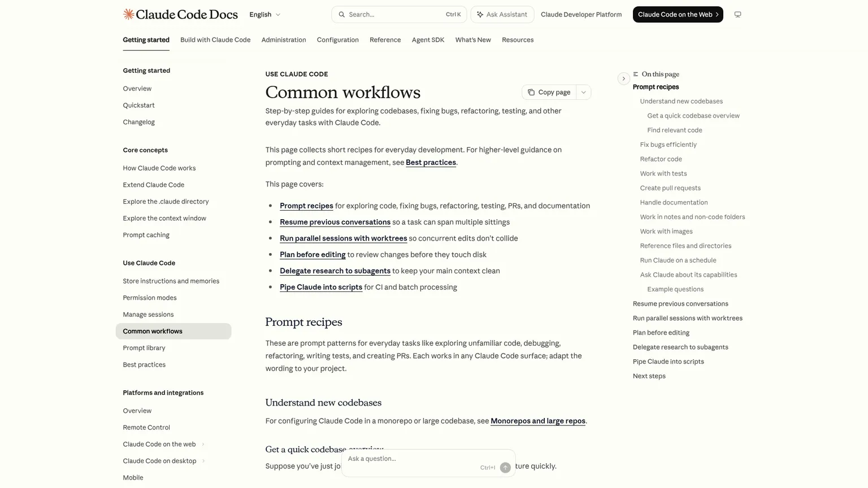Open Claude Developer Platform link
The width and height of the screenshot is (868, 488).
(581, 15)
